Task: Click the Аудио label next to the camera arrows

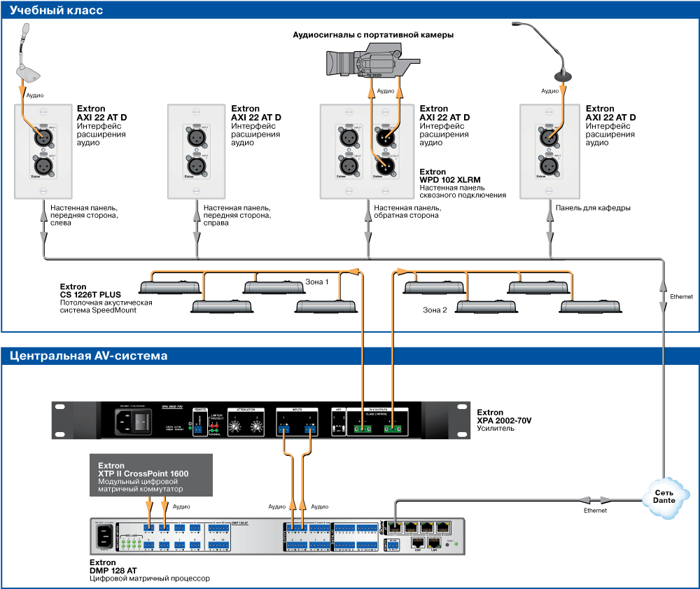Action: pyautogui.click(x=386, y=90)
